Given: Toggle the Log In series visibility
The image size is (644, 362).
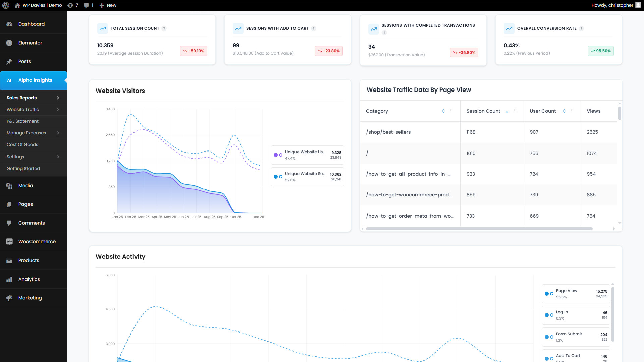Looking at the screenshot, I should pos(549,315).
